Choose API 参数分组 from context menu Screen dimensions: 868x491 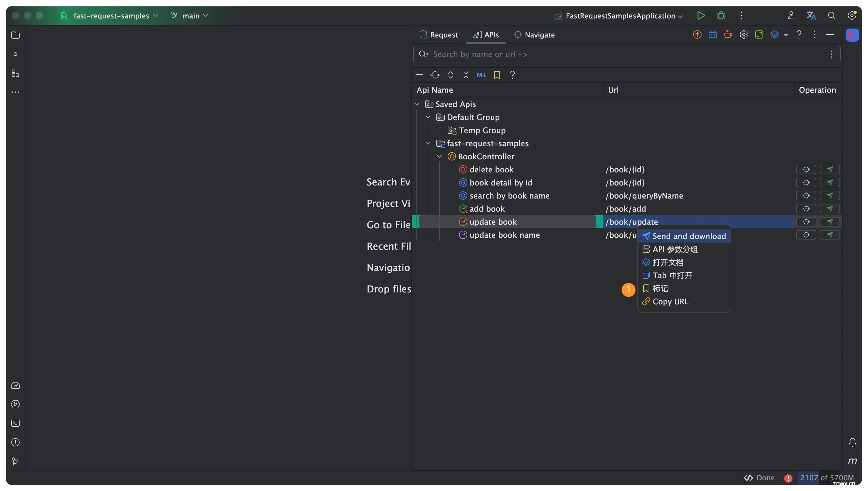[x=684, y=249]
